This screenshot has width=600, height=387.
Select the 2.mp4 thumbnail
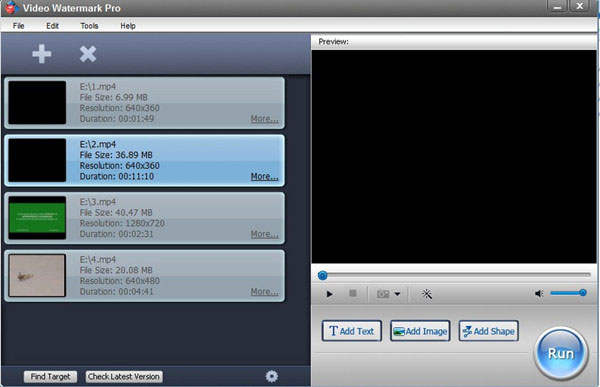37,160
